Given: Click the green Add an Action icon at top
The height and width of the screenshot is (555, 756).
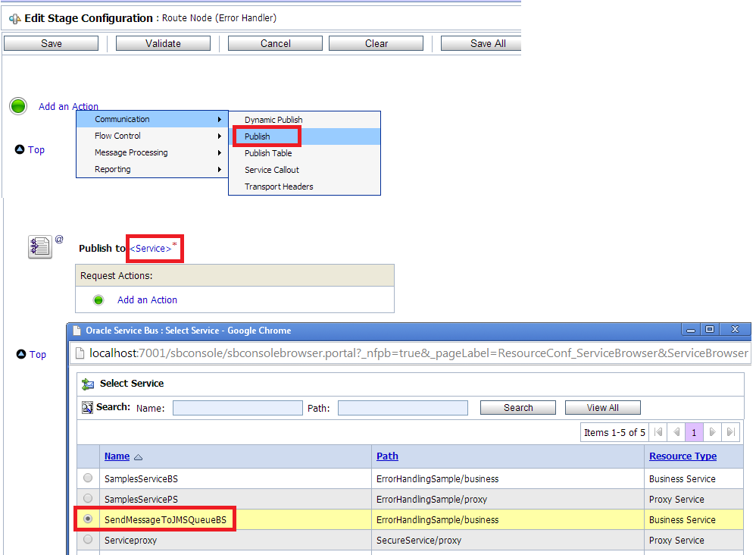Looking at the screenshot, I should click(18, 105).
